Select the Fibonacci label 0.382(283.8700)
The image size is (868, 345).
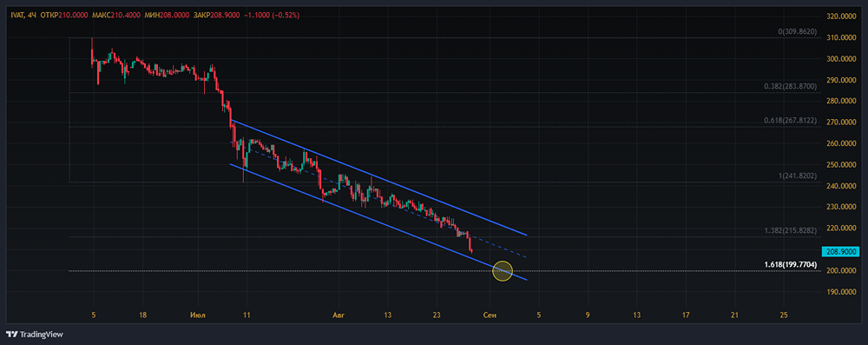(x=790, y=87)
